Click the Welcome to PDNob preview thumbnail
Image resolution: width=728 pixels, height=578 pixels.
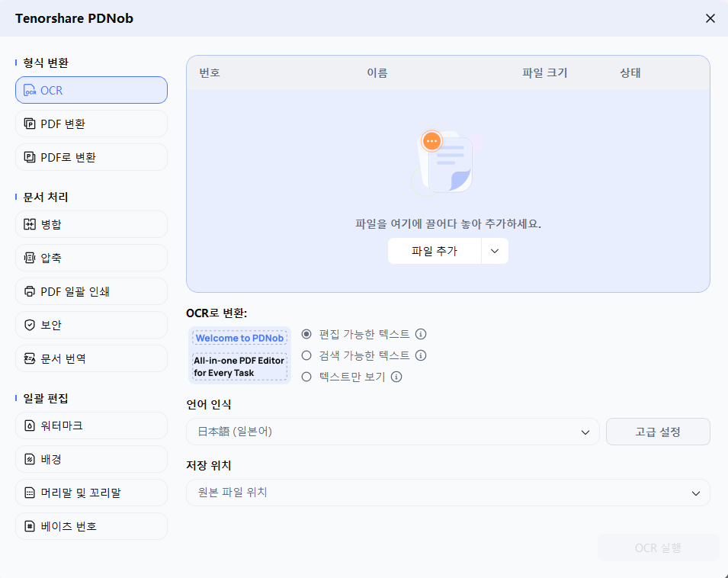pos(239,355)
